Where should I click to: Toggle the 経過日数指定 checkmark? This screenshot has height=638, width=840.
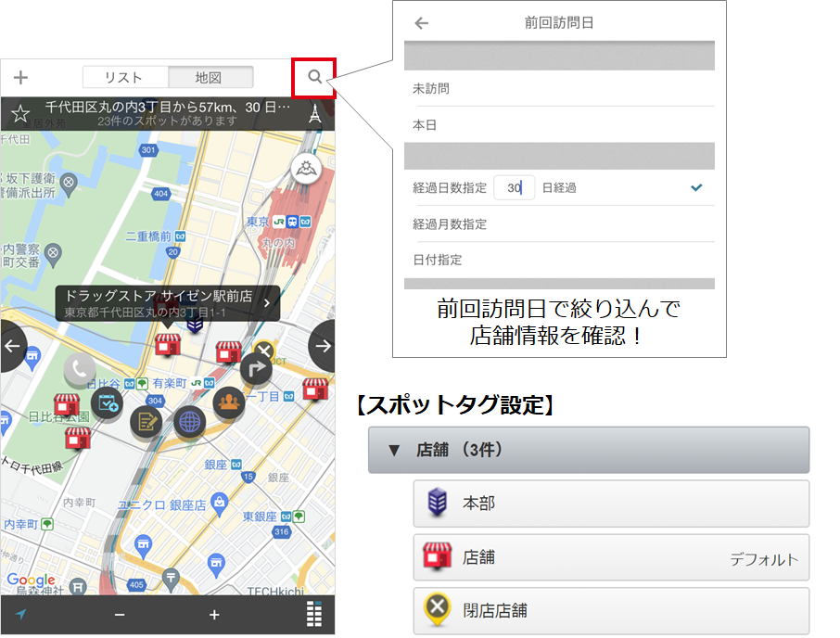(696, 187)
